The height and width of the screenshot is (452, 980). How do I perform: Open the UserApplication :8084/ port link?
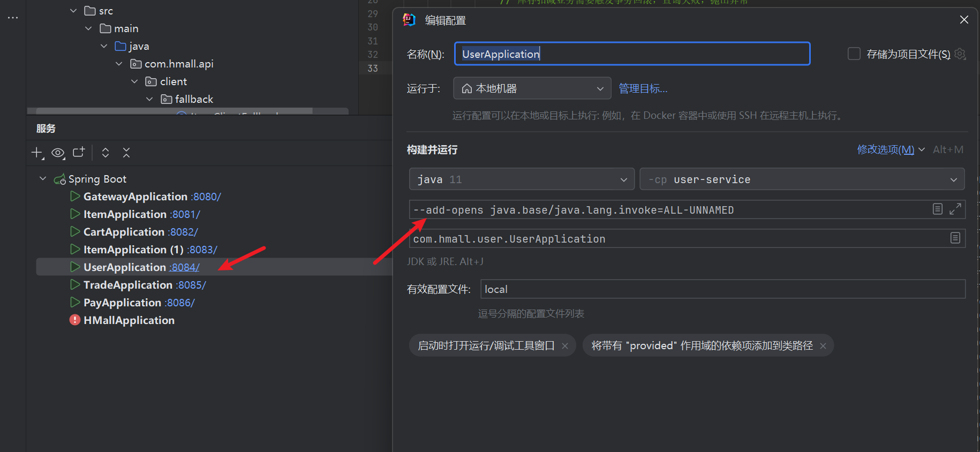pos(185,267)
